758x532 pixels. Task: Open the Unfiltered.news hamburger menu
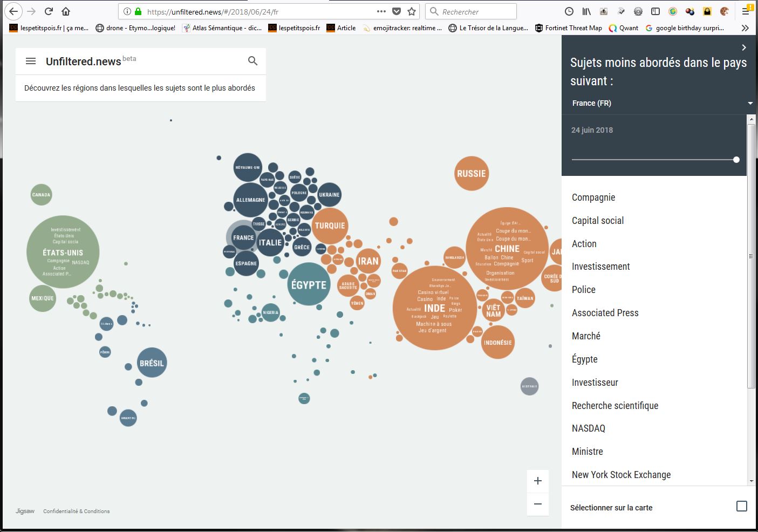[x=31, y=62]
